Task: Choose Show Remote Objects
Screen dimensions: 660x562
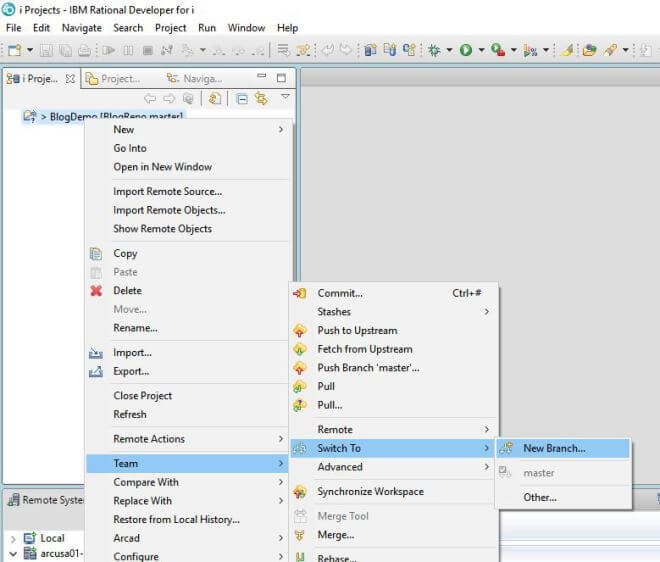Action: (x=187, y=229)
